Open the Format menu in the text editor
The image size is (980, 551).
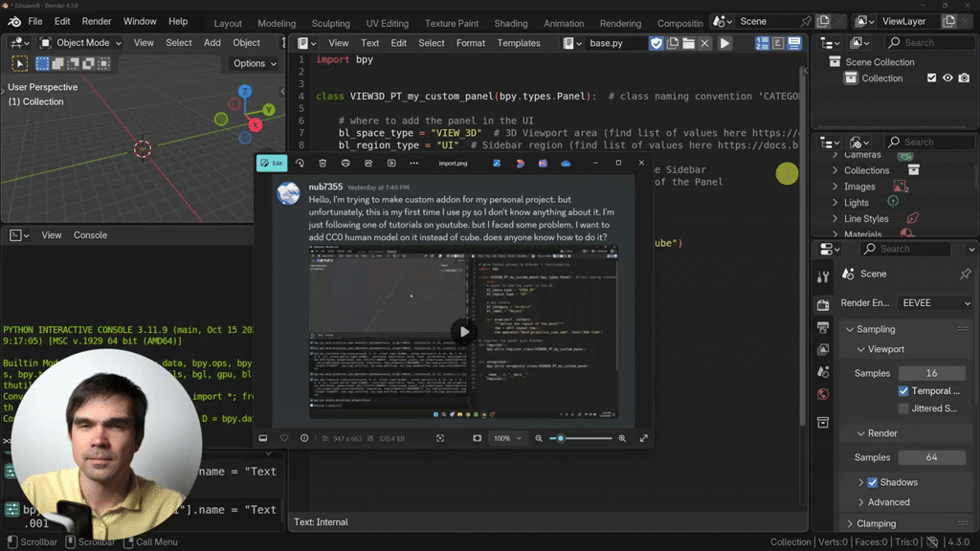[x=470, y=42]
